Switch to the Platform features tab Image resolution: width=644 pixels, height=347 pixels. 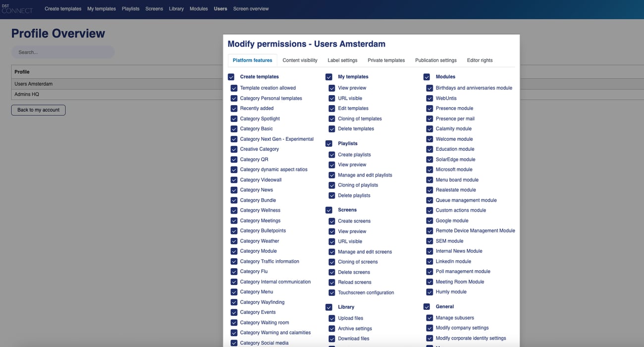(x=253, y=60)
